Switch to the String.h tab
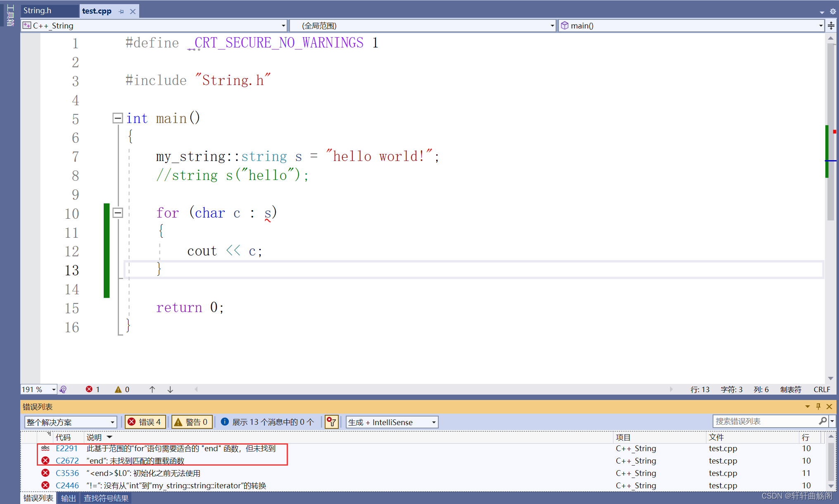The width and height of the screenshot is (839, 504). pos(38,11)
